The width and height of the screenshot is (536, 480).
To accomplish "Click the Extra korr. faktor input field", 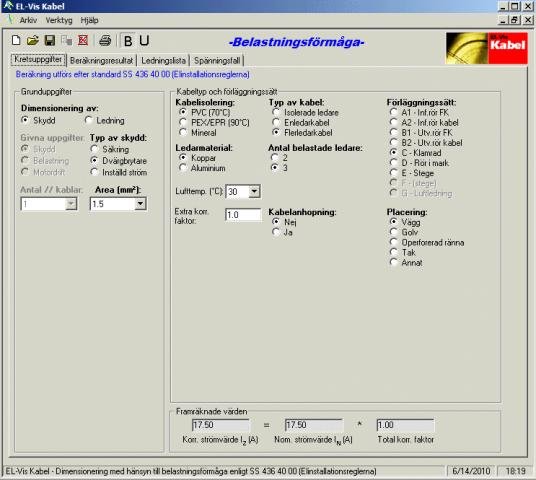I will click(243, 215).
